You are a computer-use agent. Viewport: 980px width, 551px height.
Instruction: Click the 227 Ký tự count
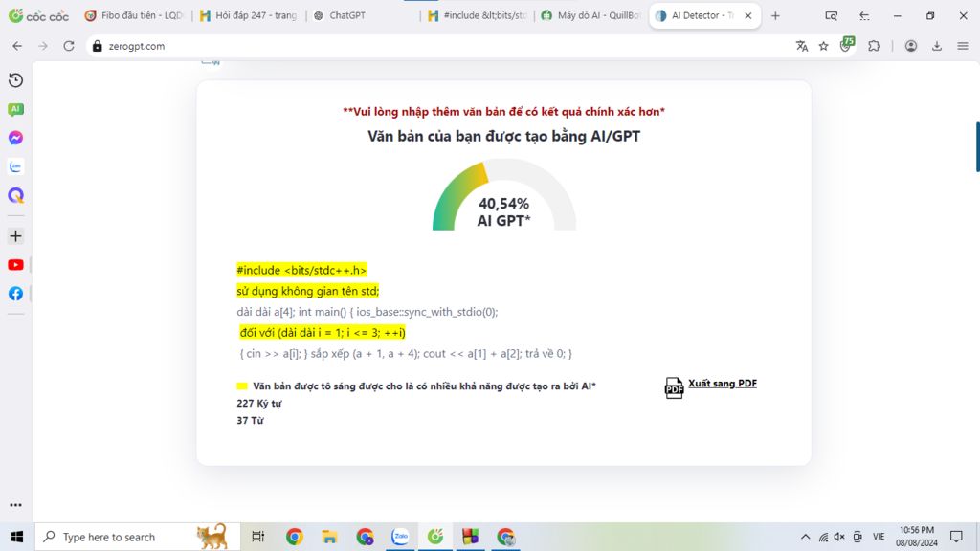point(258,404)
